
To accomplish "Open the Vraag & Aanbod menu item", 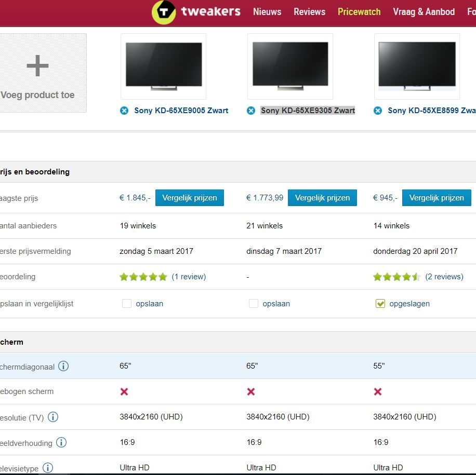I will point(424,12).
